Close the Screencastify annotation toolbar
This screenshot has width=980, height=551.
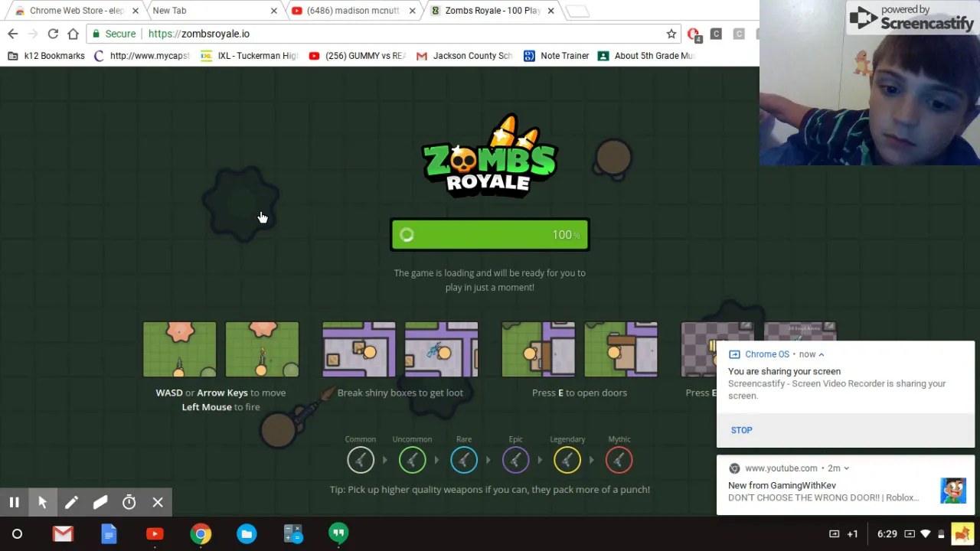[158, 503]
